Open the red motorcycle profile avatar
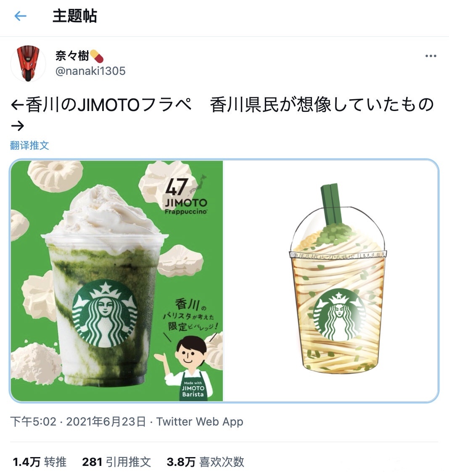The height and width of the screenshot is (476, 449). tap(28, 63)
